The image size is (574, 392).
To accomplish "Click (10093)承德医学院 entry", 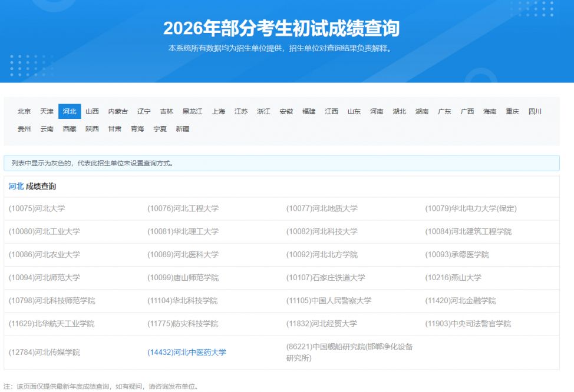I will [x=457, y=255].
